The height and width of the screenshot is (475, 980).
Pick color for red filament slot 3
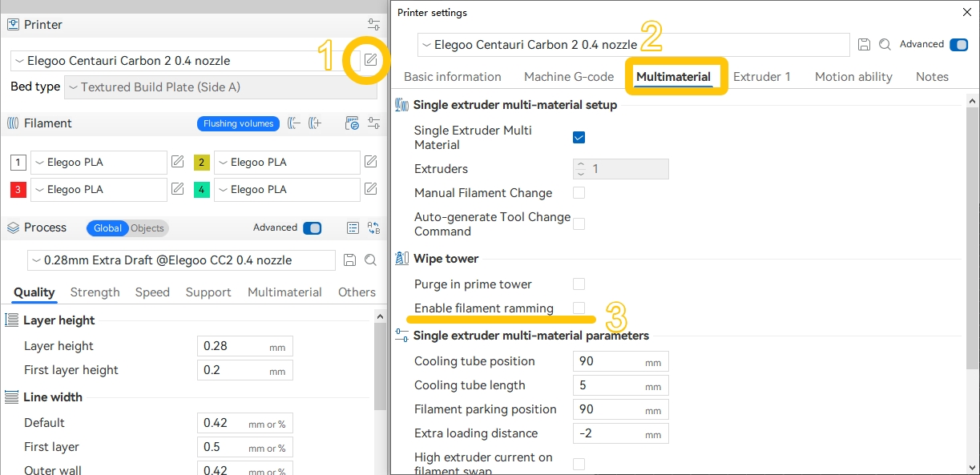pos(18,190)
